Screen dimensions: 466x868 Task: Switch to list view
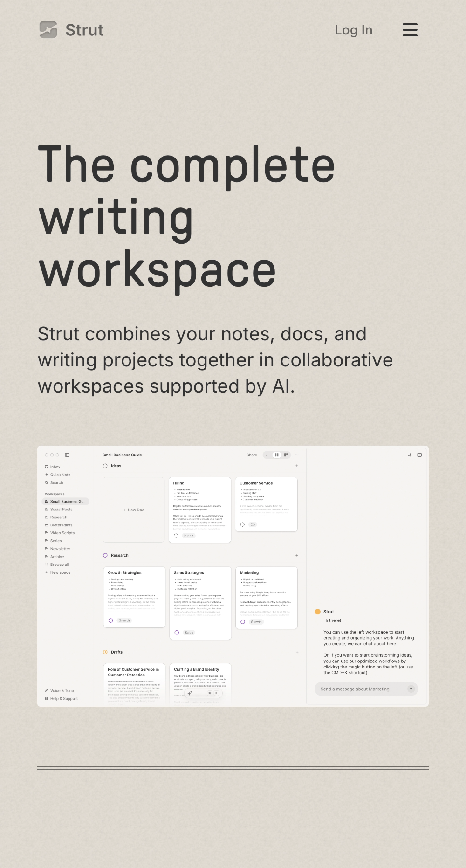(x=267, y=455)
